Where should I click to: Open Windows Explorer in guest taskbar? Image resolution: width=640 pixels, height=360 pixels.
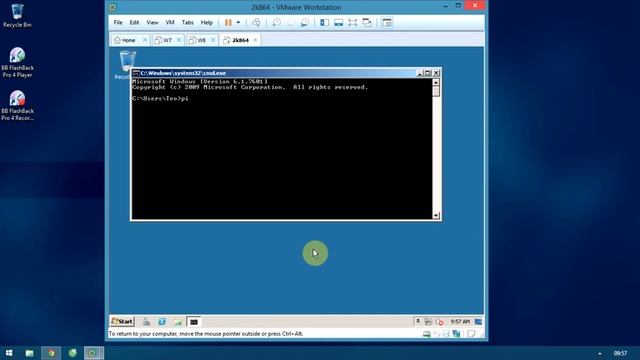(178, 322)
